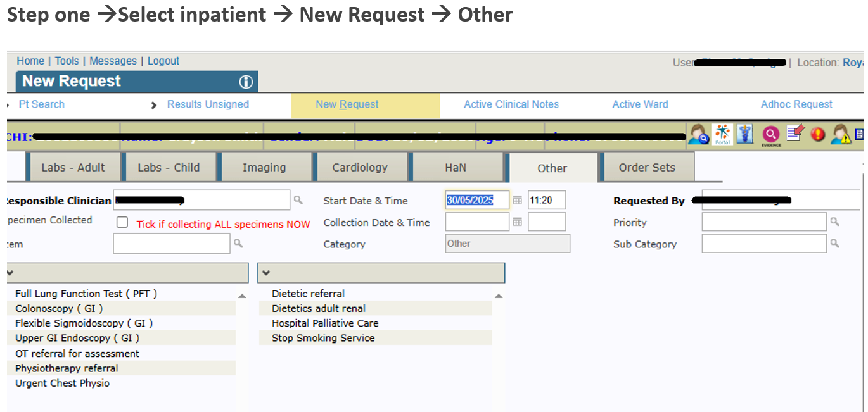Open the patient warning icon
The width and height of the screenshot is (868, 412).
841,134
